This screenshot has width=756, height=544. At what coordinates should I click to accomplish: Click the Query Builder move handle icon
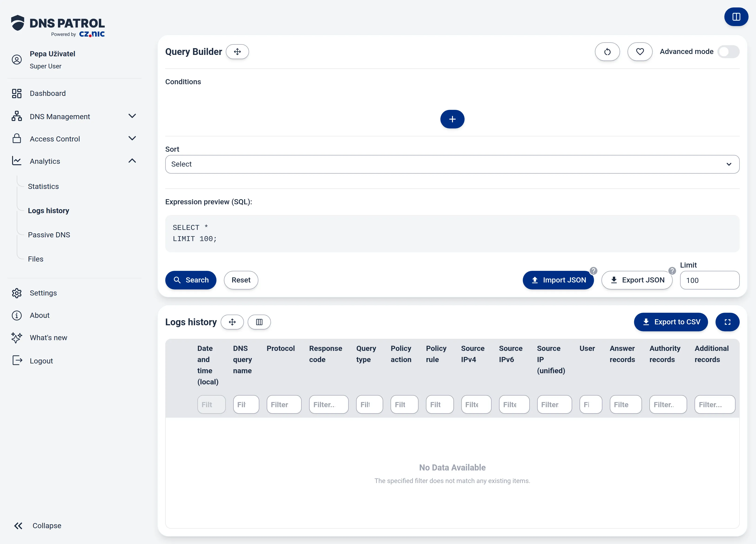click(x=237, y=52)
